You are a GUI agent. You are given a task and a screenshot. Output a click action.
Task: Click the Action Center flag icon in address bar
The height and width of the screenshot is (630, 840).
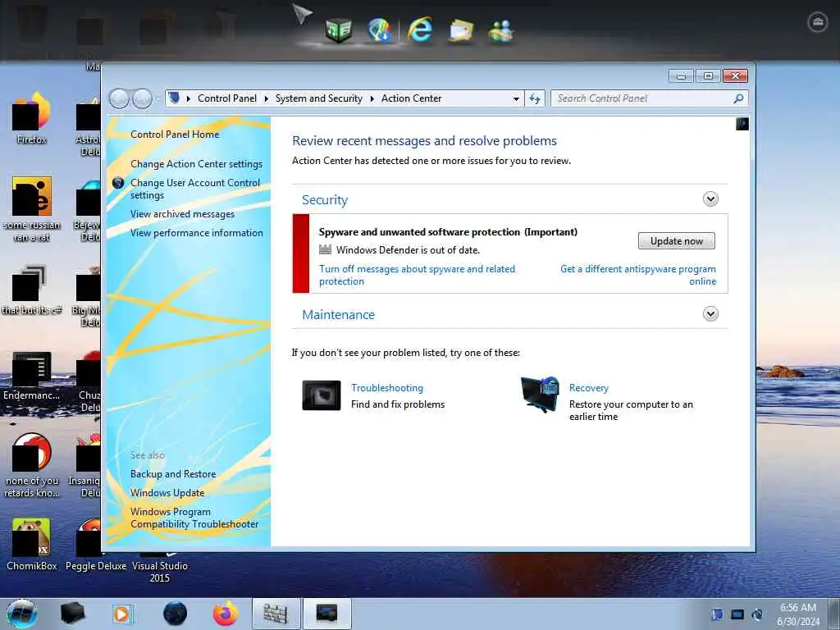174,98
